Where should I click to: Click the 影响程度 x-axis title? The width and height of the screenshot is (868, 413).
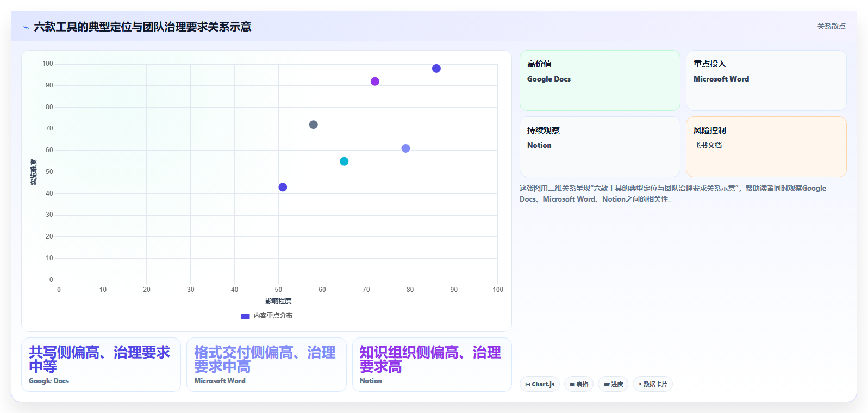coord(278,301)
